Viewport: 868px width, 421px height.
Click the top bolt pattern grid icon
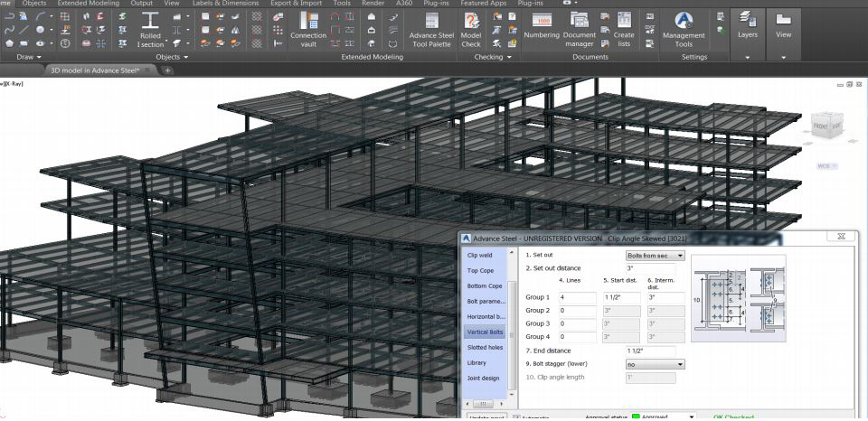257,16
